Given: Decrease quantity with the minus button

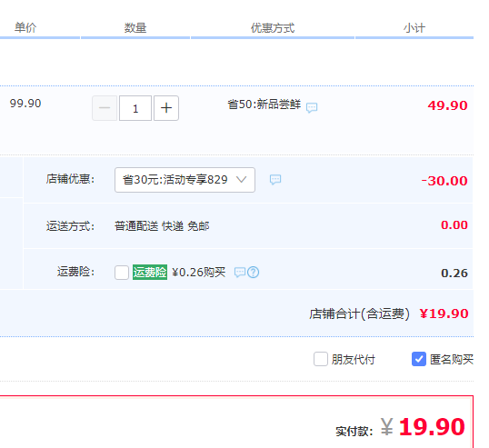Looking at the screenshot, I should [x=105, y=108].
